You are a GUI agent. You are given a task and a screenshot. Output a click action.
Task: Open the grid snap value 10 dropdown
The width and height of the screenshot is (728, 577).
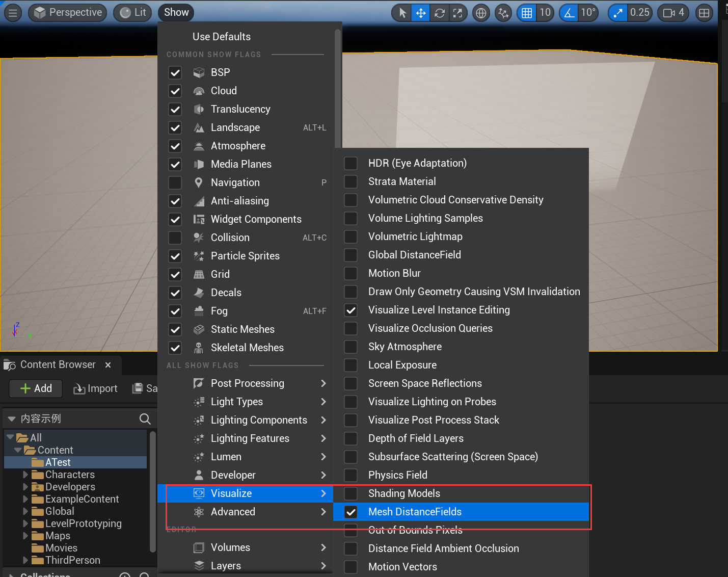545,13
